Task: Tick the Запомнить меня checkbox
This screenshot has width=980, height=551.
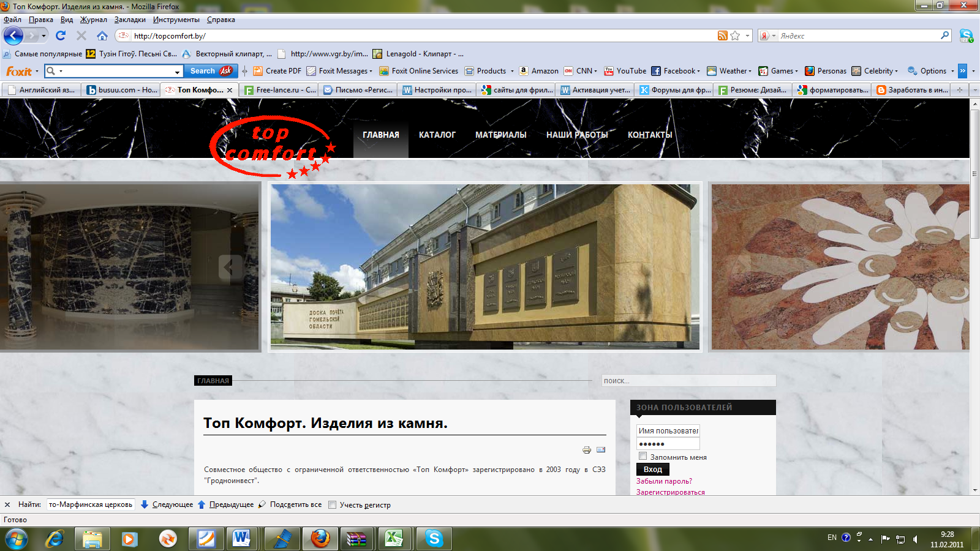Action: pos(643,456)
